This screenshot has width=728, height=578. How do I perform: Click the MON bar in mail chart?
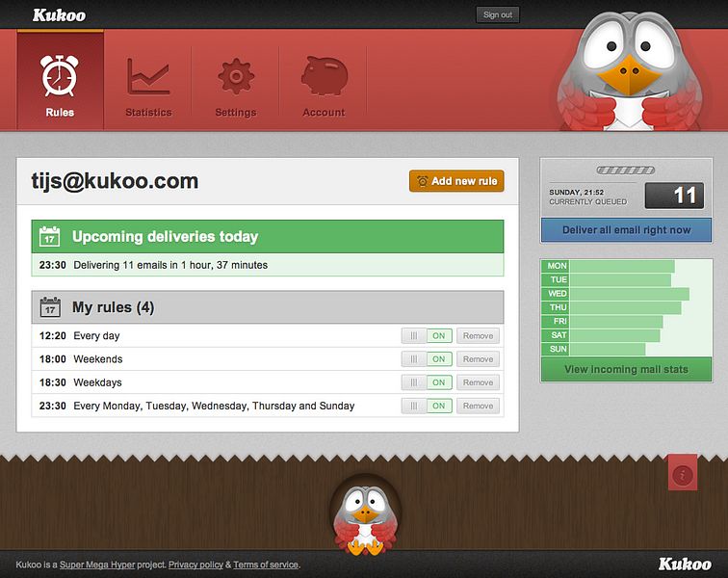coord(622,266)
